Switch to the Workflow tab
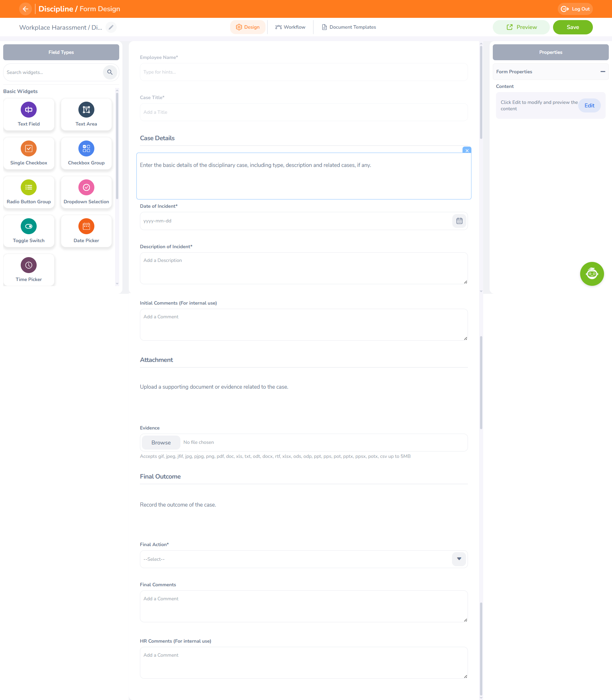 (x=290, y=27)
